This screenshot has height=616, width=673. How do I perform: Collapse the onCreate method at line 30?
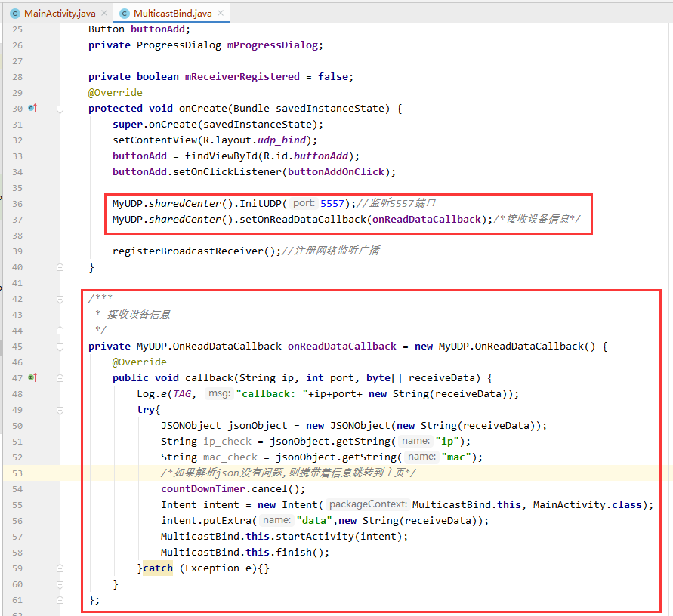[x=60, y=109]
